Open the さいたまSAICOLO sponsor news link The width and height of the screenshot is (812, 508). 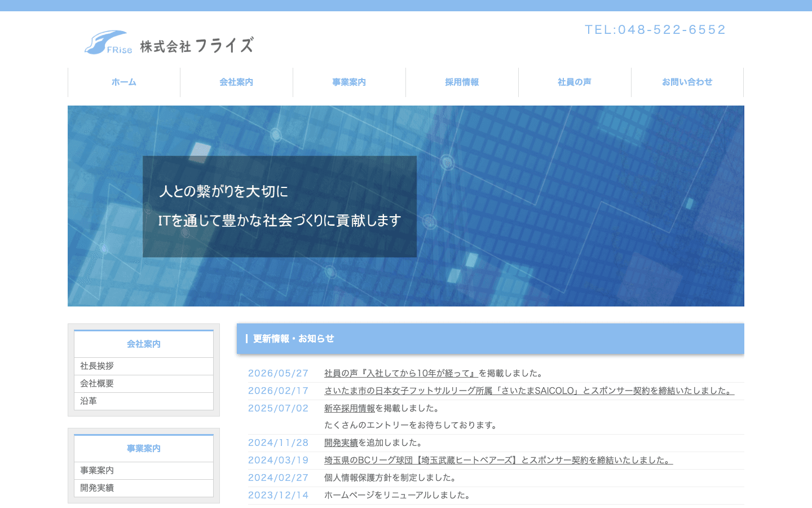tap(529, 391)
